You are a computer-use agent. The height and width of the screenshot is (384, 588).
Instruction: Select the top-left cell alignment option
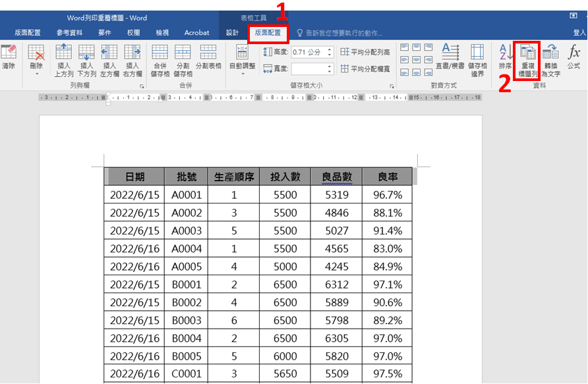click(x=405, y=47)
